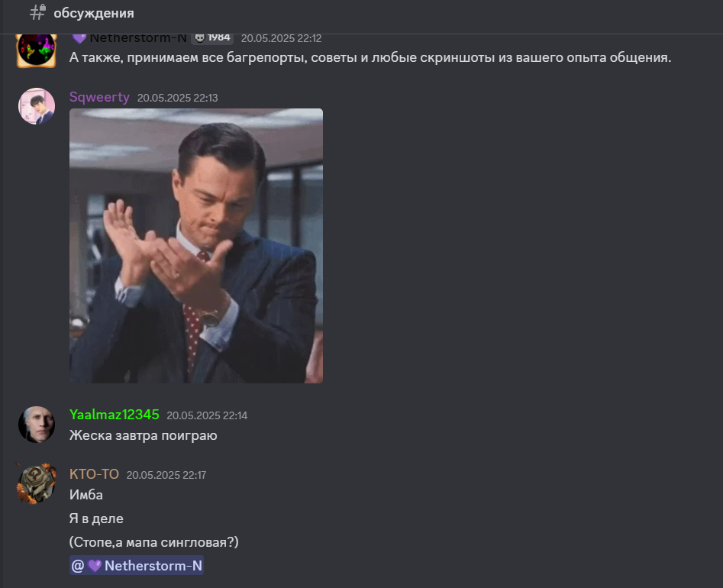Image resolution: width=723 pixels, height=588 pixels.
Task: Click КТО-ТО's decorated avatar
Action: pyautogui.click(x=37, y=484)
